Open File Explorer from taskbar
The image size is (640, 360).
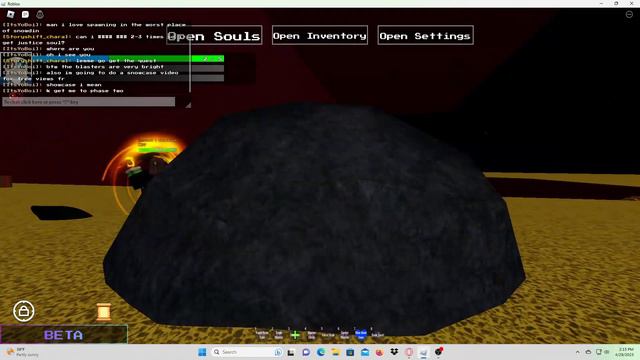[336, 352]
